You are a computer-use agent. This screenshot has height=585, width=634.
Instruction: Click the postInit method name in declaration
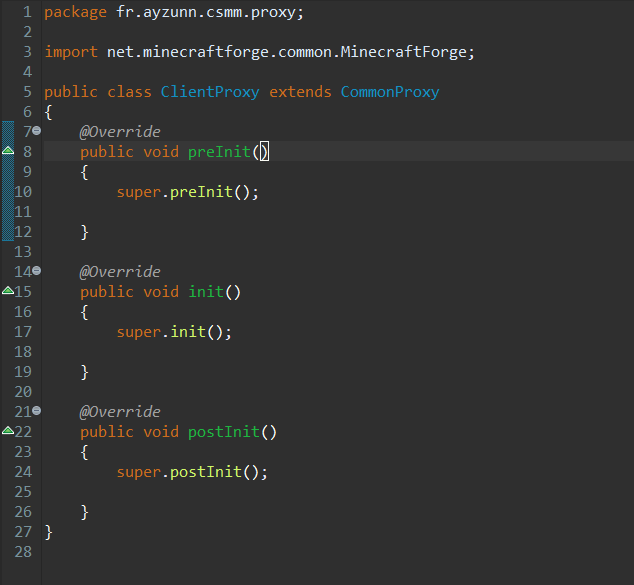(x=223, y=431)
